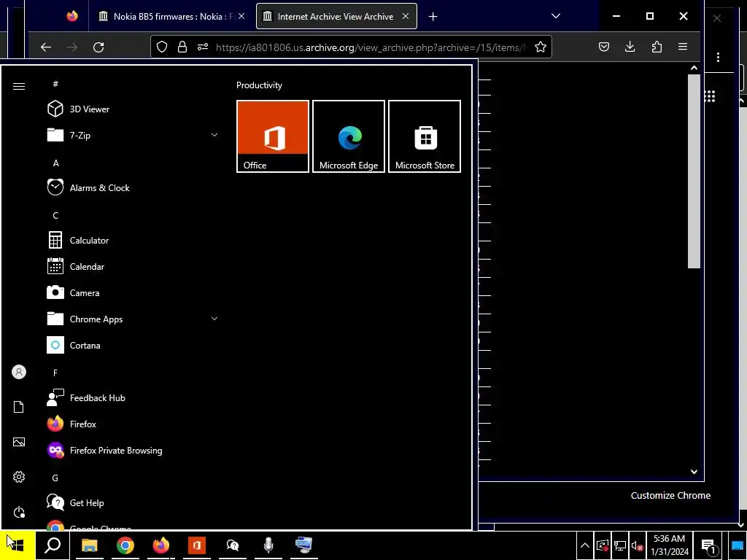
Task: Expand the 7-Zip folder chevron
Action: 214,135
